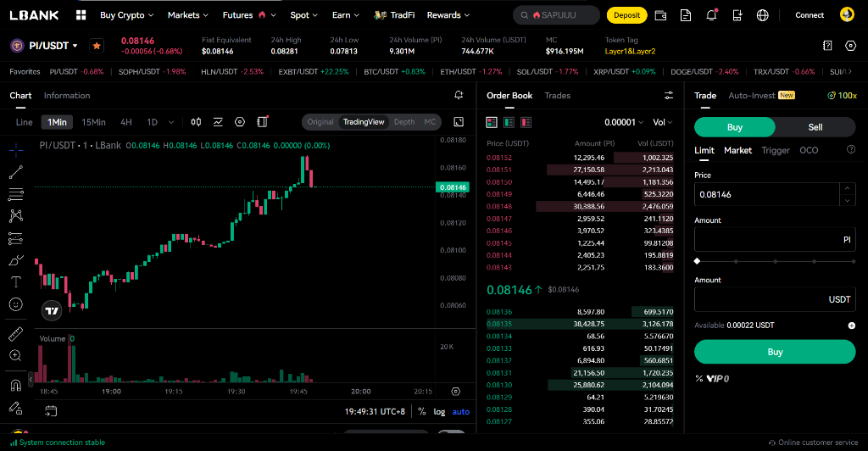Image resolution: width=868 pixels, height=451 pixels.
Task: Show asks only order book view
Action: [526, 122]
